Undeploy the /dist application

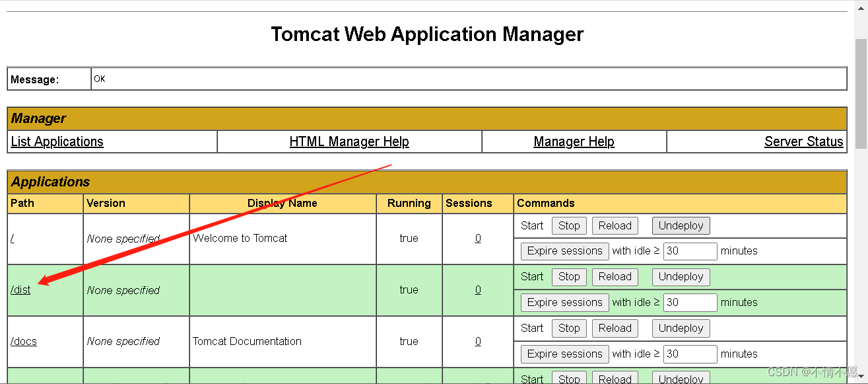[x=681, y=277]
